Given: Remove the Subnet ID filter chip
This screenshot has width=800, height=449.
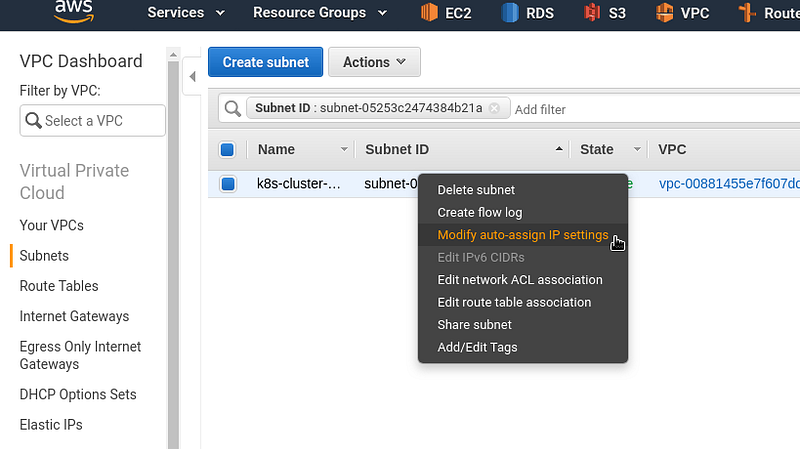Looking at the screenshot, I should click(494, 108).
